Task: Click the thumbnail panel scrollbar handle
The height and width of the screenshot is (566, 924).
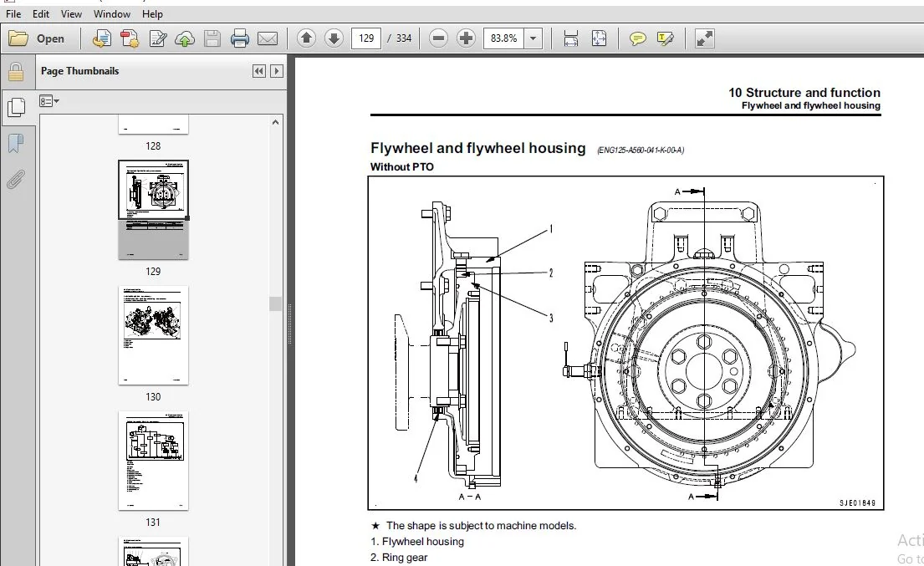Action: [x=275, y=303]
